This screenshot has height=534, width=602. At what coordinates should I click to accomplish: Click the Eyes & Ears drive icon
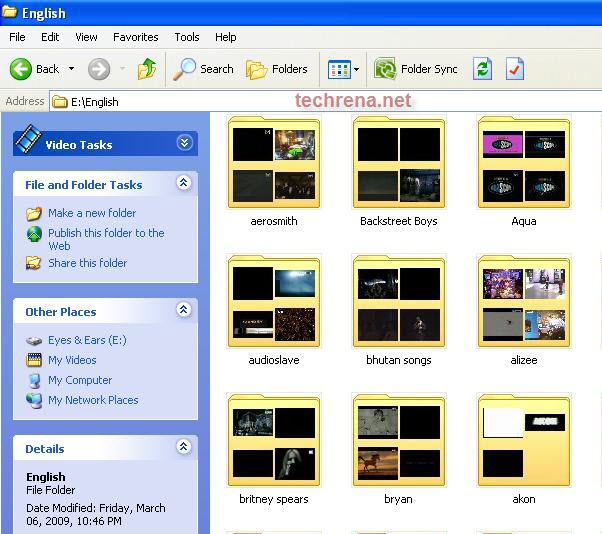pos(34,341)
